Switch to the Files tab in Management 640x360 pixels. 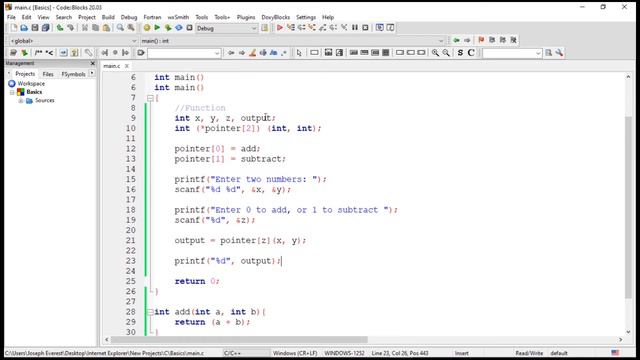48,74
